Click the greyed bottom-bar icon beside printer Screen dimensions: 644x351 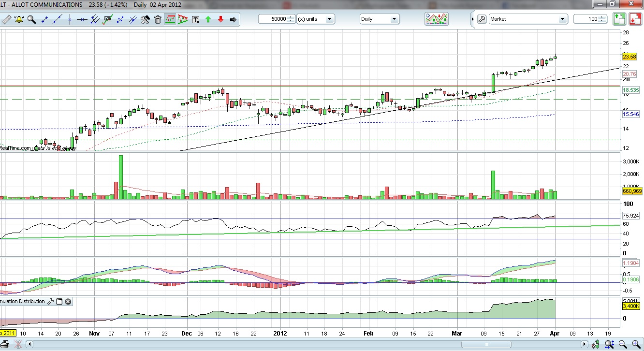[18, 344]
